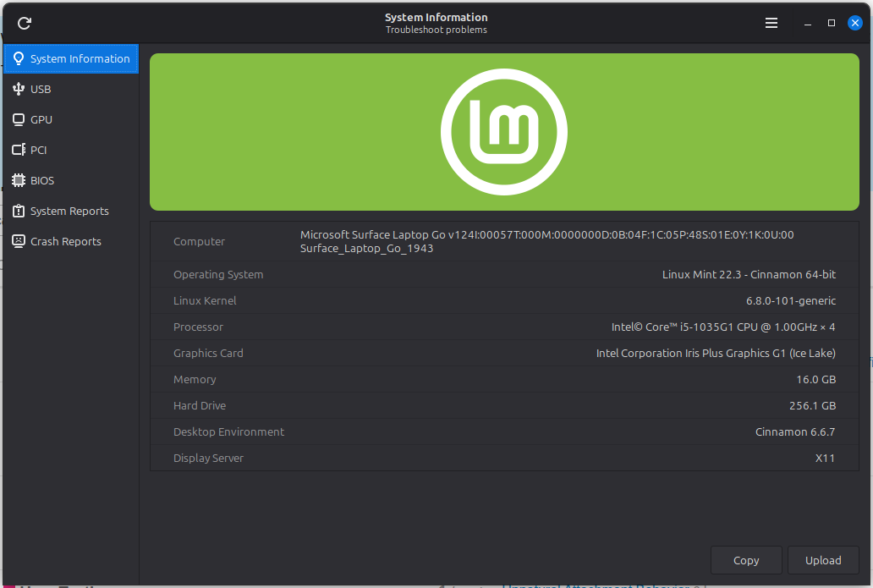Select the USB icon in the sidebar
This screenshot has height=588, width=873.
19,89
